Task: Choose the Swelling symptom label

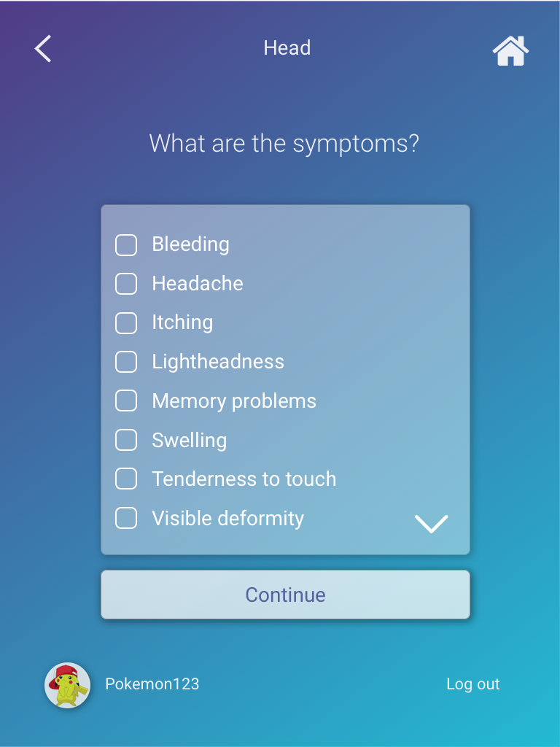Action: click(x=189, y=440)
